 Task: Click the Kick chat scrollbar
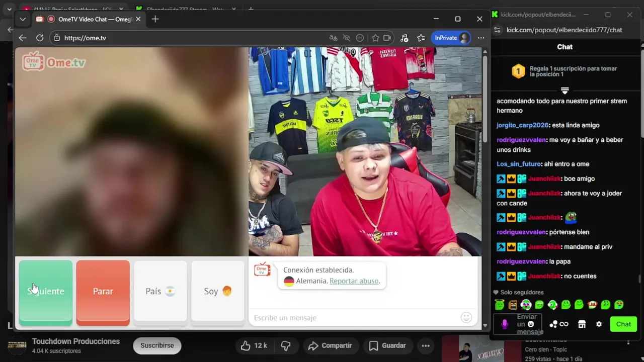click(x=640, y=280)
